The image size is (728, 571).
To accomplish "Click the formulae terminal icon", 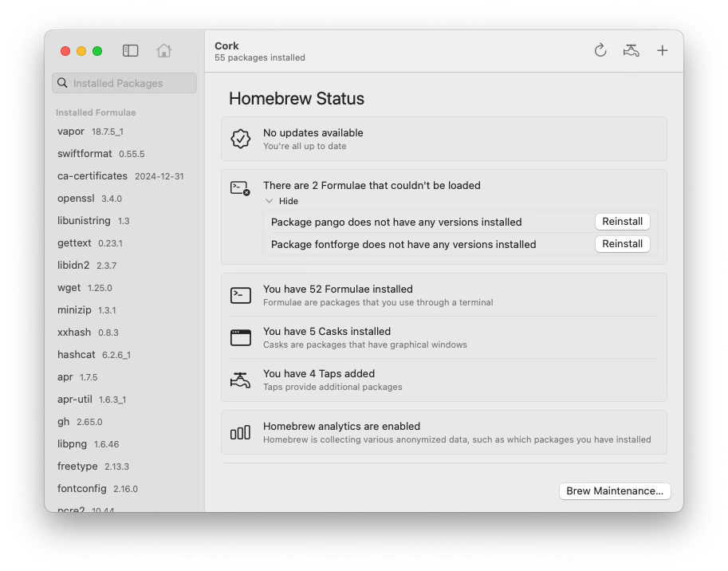I will pyautogui.click(x=241, y=295).
